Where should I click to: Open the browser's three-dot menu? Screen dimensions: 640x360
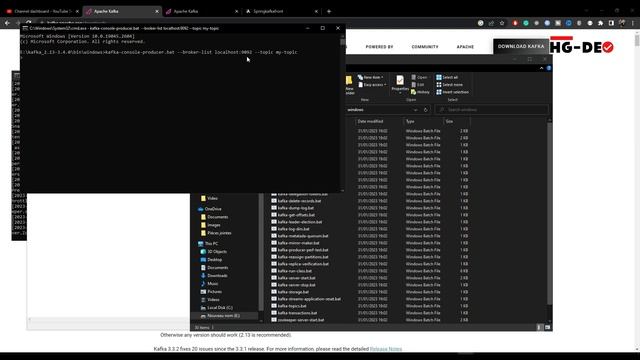tap(632, 23)
